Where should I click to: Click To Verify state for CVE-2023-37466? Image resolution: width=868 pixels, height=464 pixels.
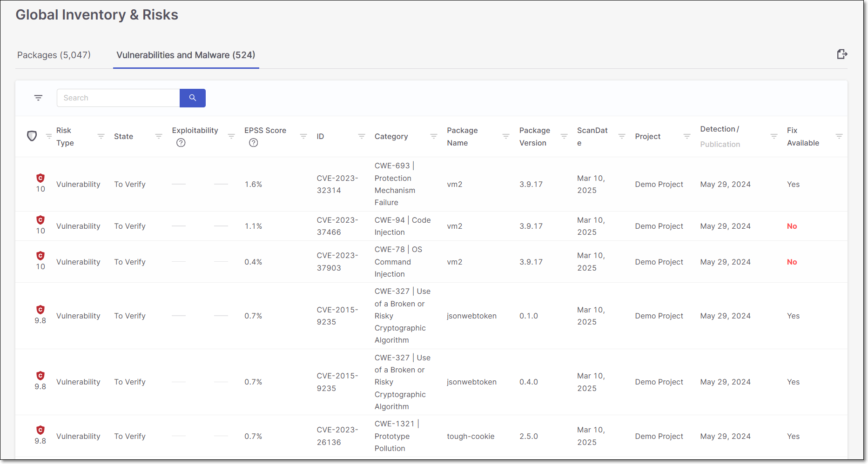(x=130, y=226)
